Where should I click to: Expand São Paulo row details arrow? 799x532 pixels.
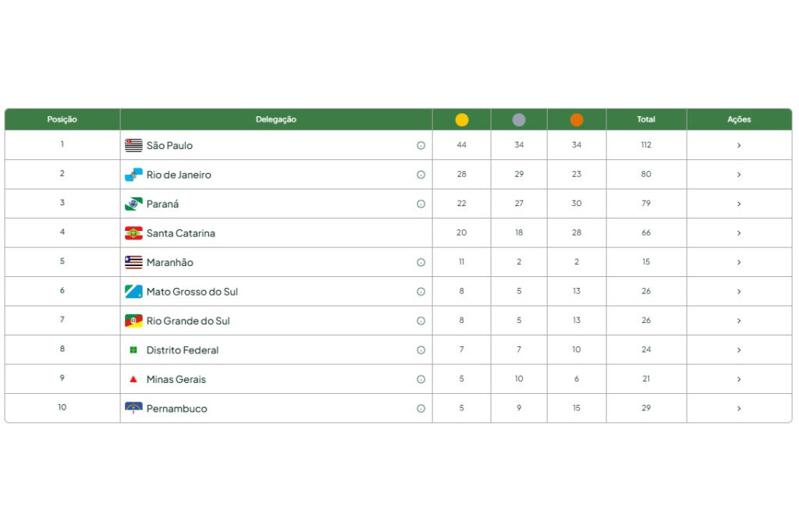[738, 145]
